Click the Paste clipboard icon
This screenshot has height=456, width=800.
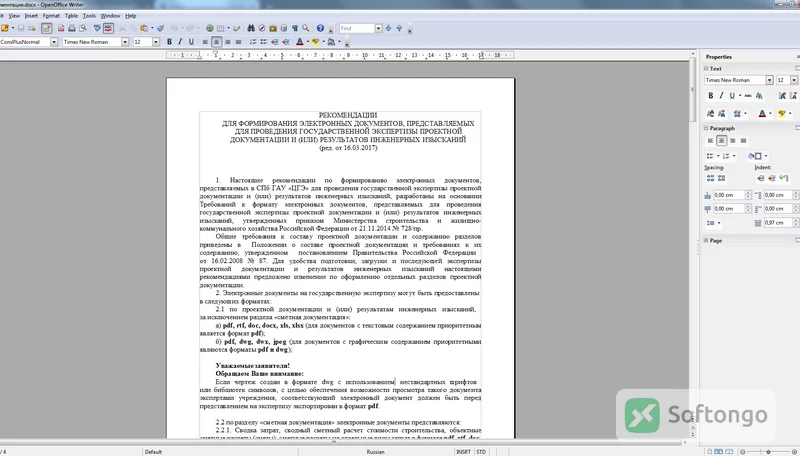click(144, 29)
